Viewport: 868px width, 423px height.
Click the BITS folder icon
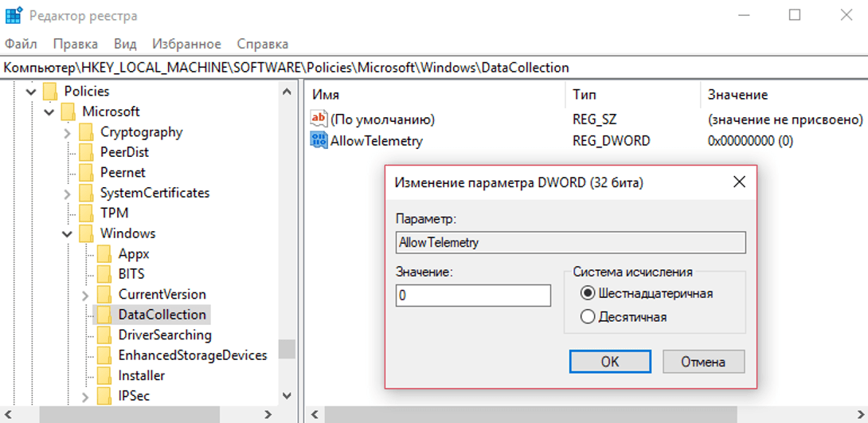[x=104, y=274]
